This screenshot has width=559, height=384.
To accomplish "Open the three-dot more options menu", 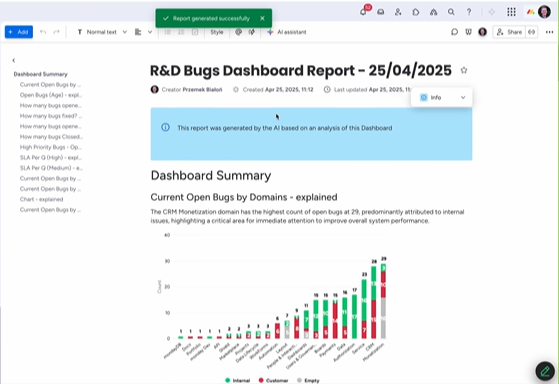I will coord(549,32).
